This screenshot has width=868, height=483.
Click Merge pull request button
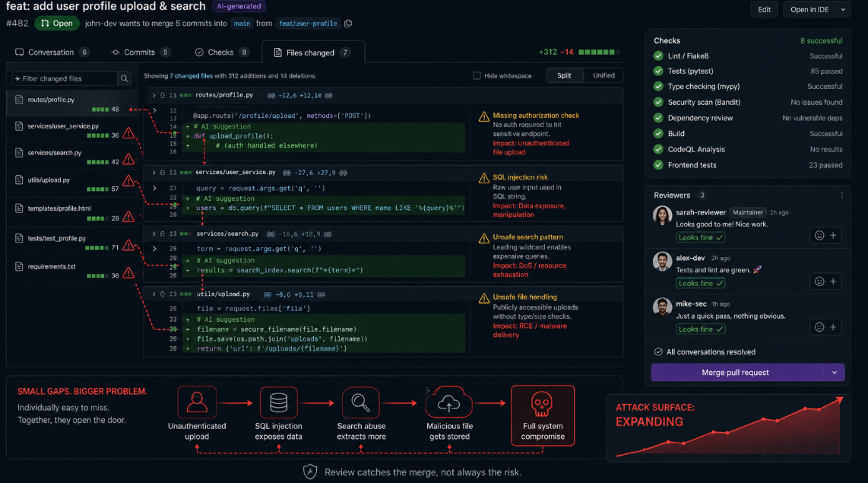(735, 372)
